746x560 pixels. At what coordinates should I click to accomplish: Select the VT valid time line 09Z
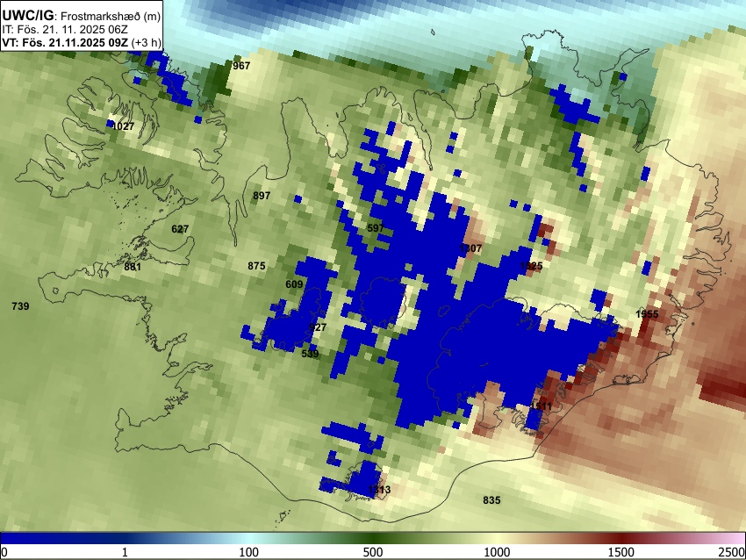coord(82,42)
